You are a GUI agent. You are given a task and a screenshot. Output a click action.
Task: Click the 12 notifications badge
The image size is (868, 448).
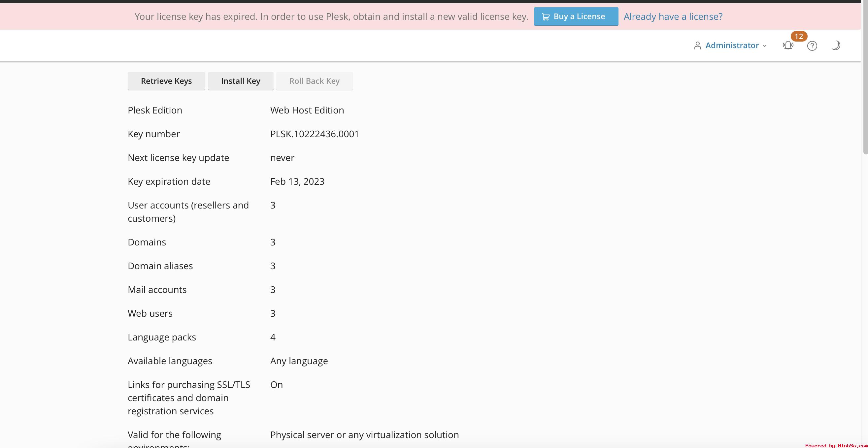[x=799, y=36]
